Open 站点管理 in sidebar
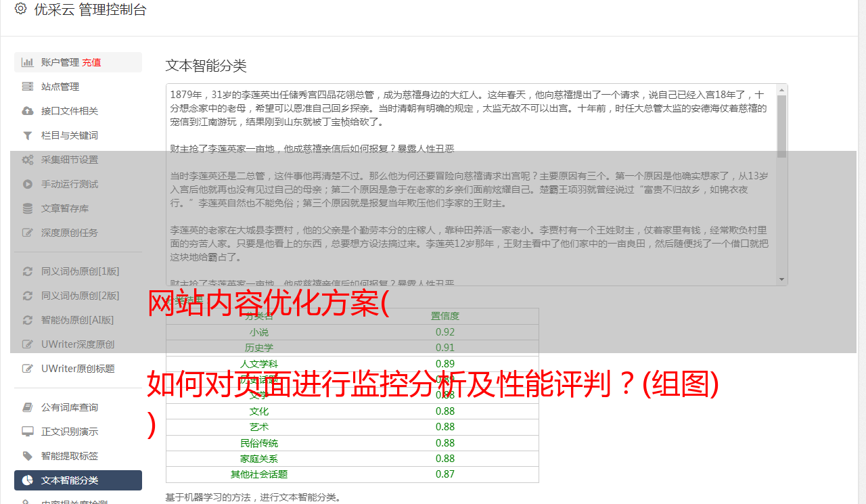866x504 pixels. click(78, 87)
